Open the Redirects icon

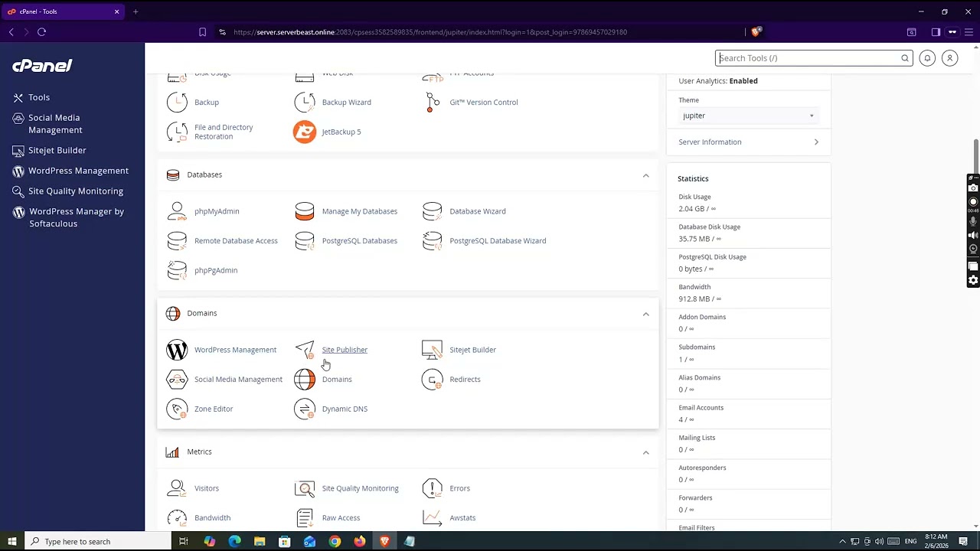pyautogui.click(x=433, y=380)
